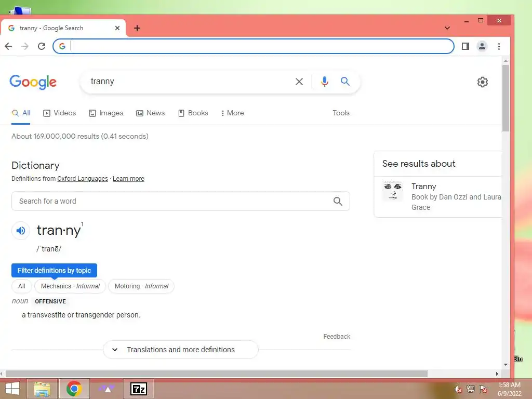The height and width of the screenshot is (399, 532).
Task: Click the Feedback link
Action: pyautogui.click(x=337, y=337)
